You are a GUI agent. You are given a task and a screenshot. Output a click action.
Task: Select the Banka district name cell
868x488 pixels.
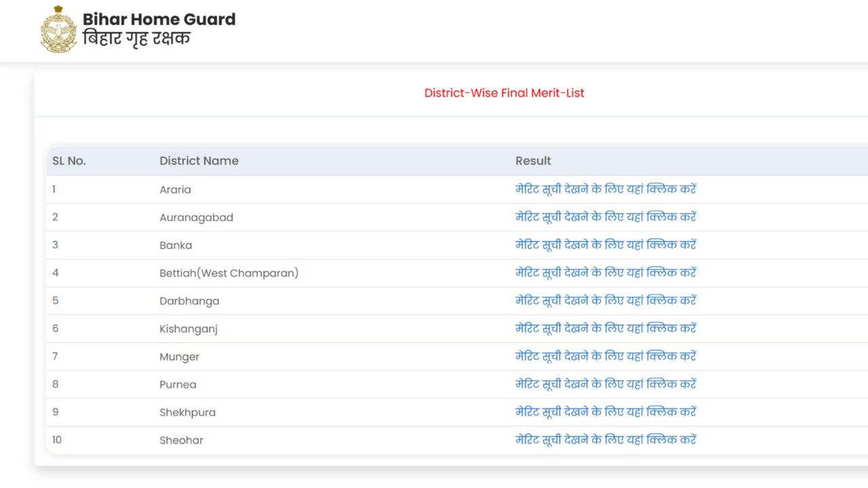[x=176, y=245]
